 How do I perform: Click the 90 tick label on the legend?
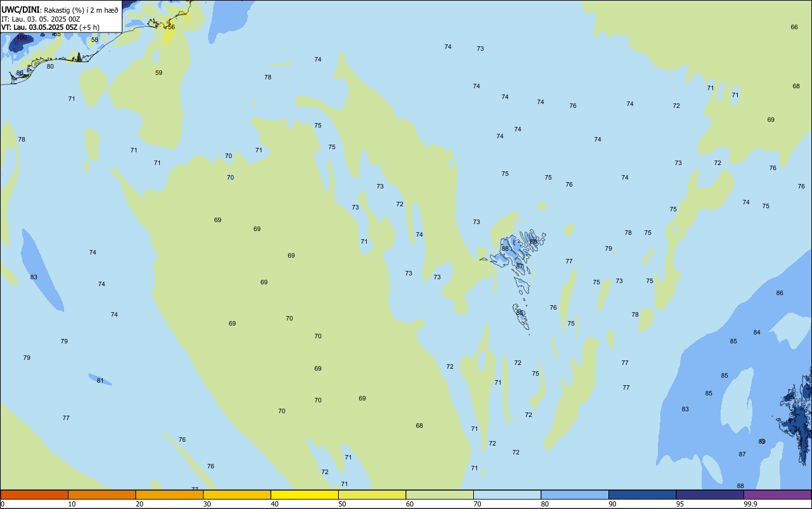pos(613,504)
